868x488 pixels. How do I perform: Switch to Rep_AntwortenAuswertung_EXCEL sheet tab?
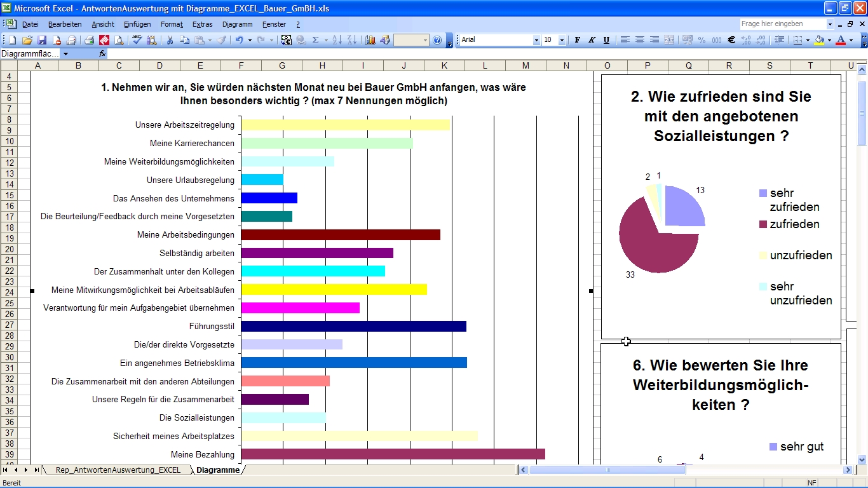click(118, 470)
